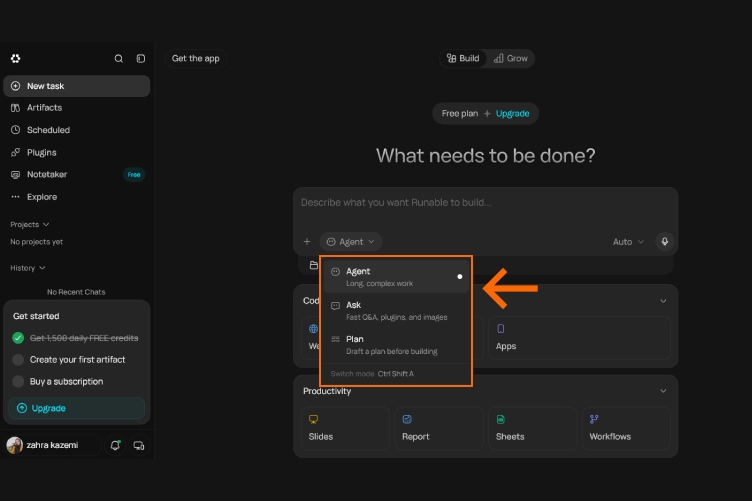The width and height of the screenshot is (752, 501).
Task: Click the Apps phone icon
Action: [x=501, y=329]
